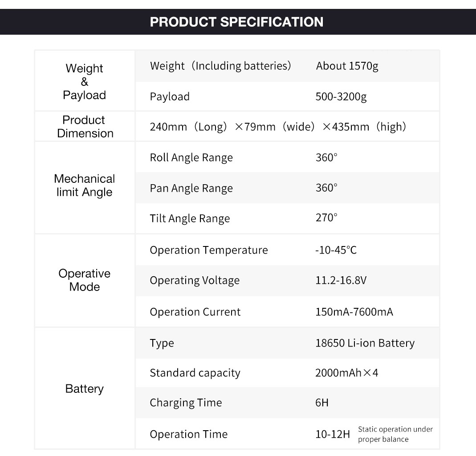Select the Roll Angle Range row
The width and height of the screenshot is (476, 456).
coord(287,157)
